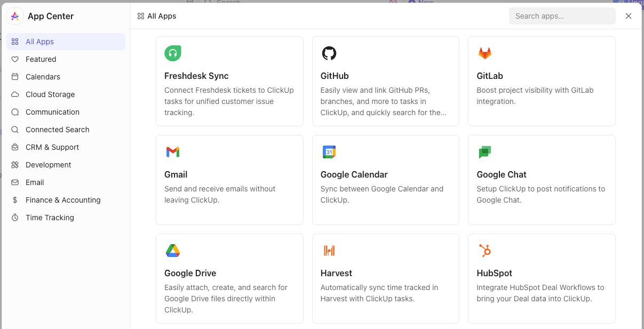Click the ClickUp logo in App Center header
Screen dimensions: 644x329
(15, 16)
